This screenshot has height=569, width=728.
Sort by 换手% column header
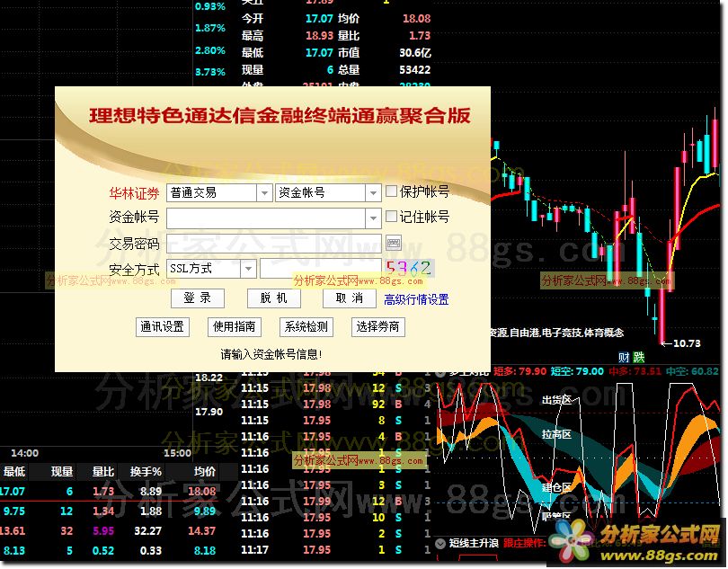(x=146, y=471)
